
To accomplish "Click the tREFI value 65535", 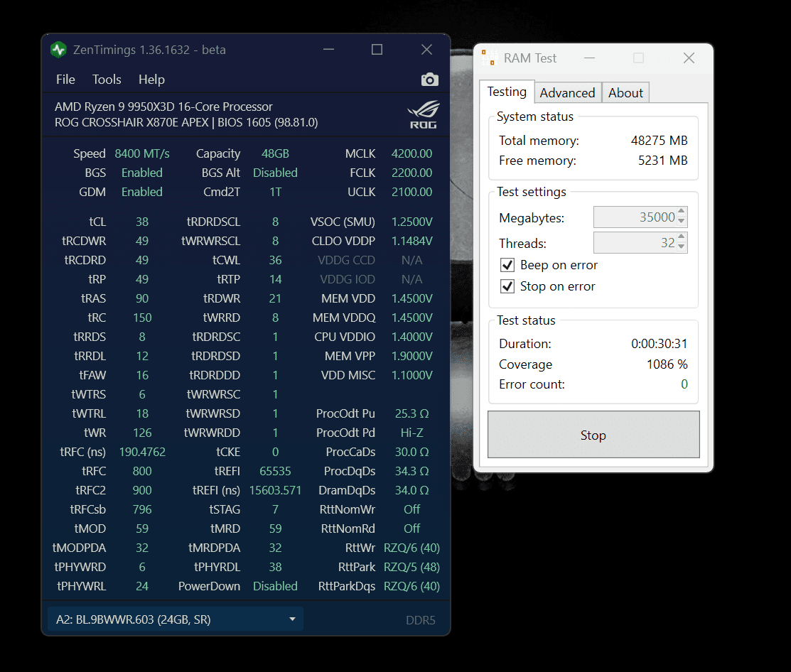I will pos(276,471).
